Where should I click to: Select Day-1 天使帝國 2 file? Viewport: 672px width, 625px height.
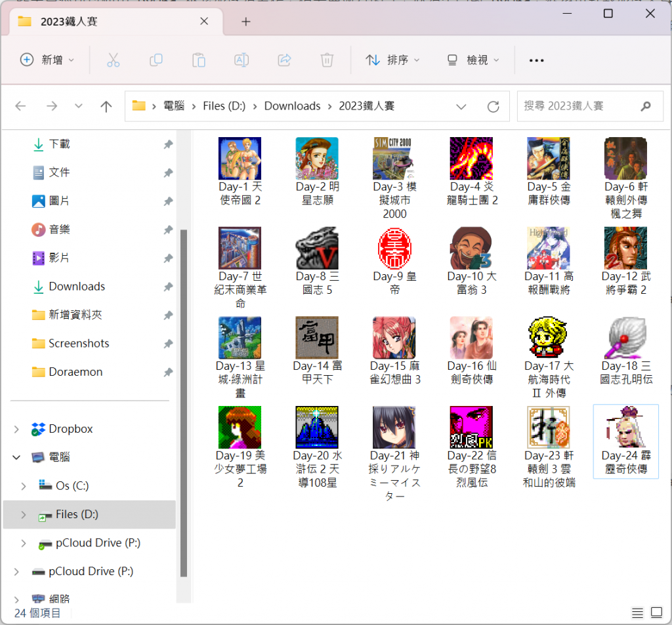point(240,171)
